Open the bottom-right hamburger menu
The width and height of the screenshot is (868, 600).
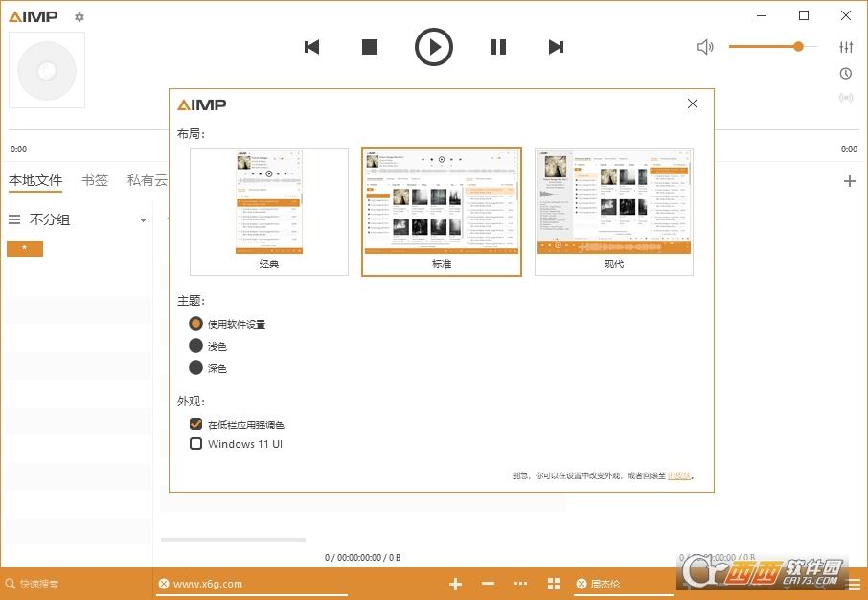coord(855,584)
